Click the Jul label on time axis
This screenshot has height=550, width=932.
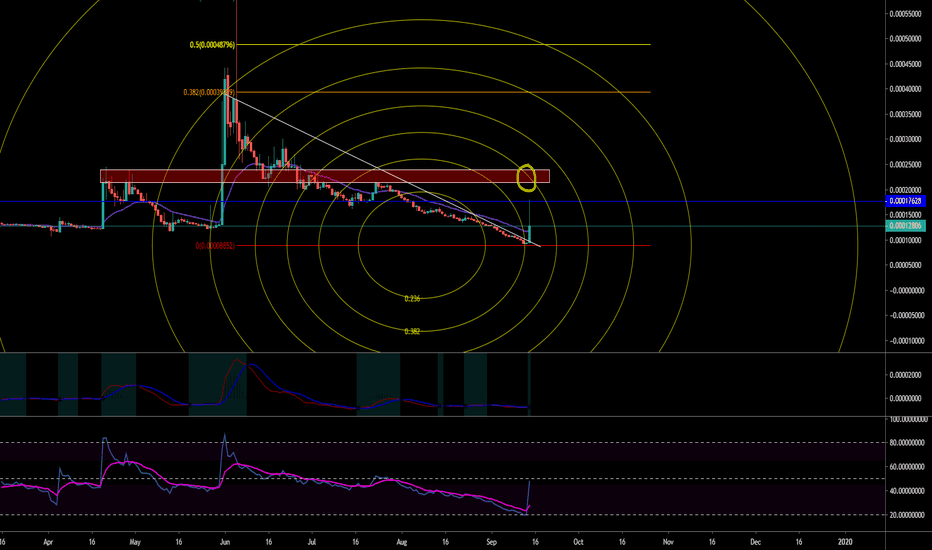click(x=311, y=542)
